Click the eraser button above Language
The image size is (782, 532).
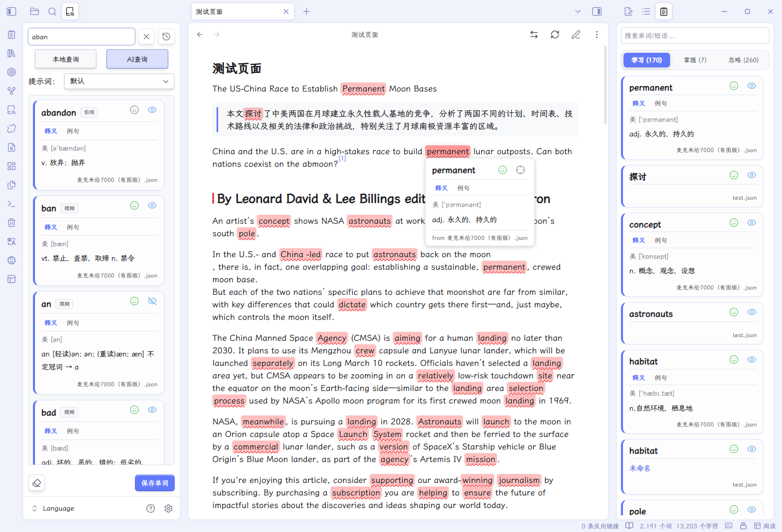(x=37, y=483)
